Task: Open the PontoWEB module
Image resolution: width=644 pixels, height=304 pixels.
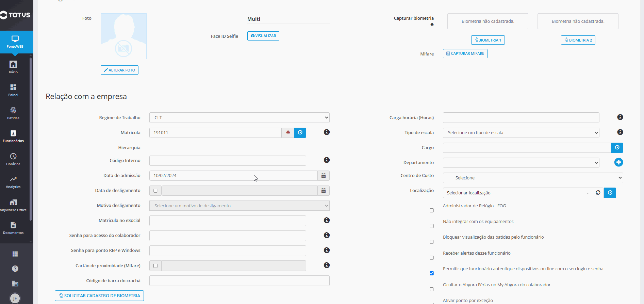Action: point(15,42)
